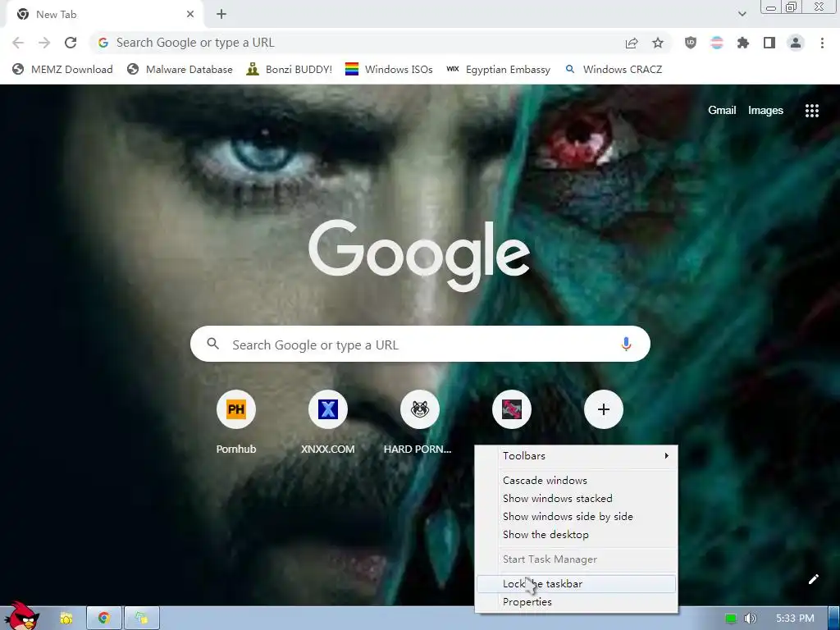
Task: Go back using the back arrow
Action: (18, 43)
